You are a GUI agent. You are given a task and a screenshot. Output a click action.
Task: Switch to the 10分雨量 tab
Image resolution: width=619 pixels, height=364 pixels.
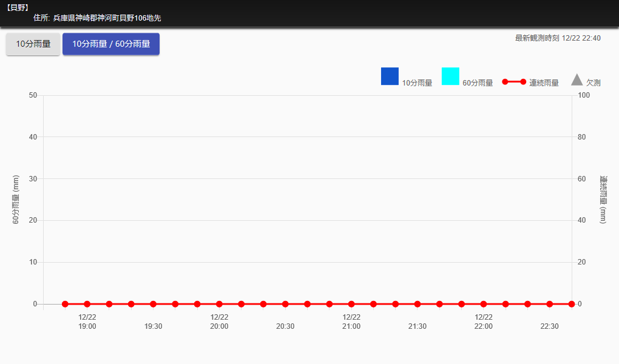(33, 44)
